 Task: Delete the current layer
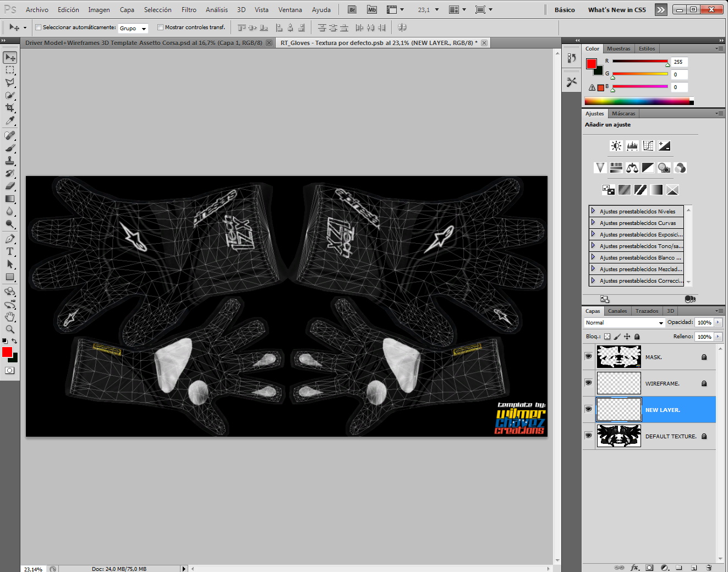pyautogui.click(x=709, y=568)
